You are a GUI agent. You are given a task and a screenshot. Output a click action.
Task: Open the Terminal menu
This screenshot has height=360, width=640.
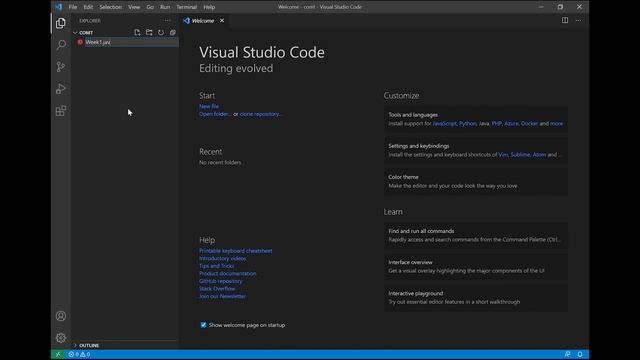[187, 7]
